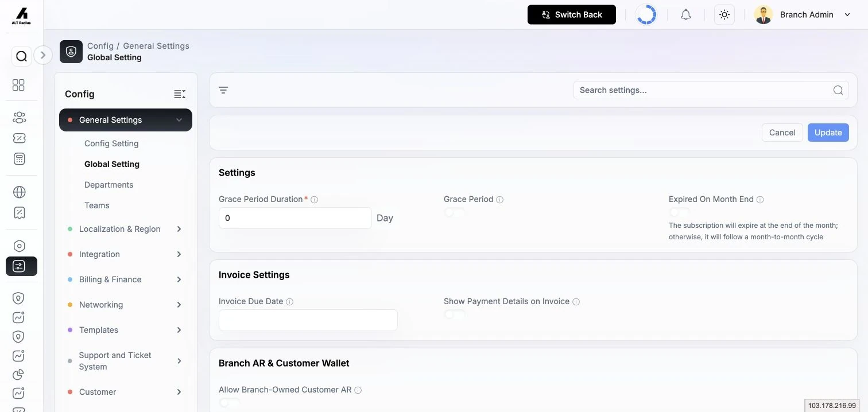The width and height of the screenshot is (868, 412).
Task: Expand the Templates chevron
Action: (x=179, y=330)
